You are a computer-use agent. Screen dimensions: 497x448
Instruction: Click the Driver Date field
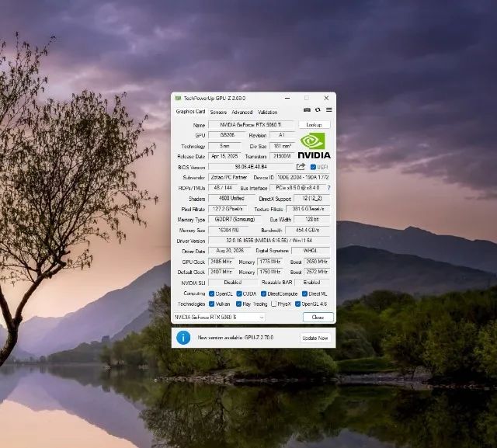[x=230, y=251]
